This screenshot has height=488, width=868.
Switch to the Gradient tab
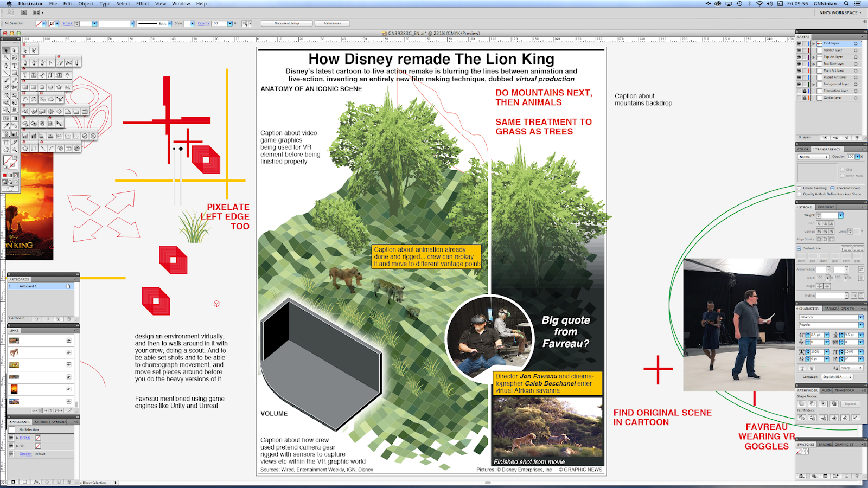coord(826,207)
